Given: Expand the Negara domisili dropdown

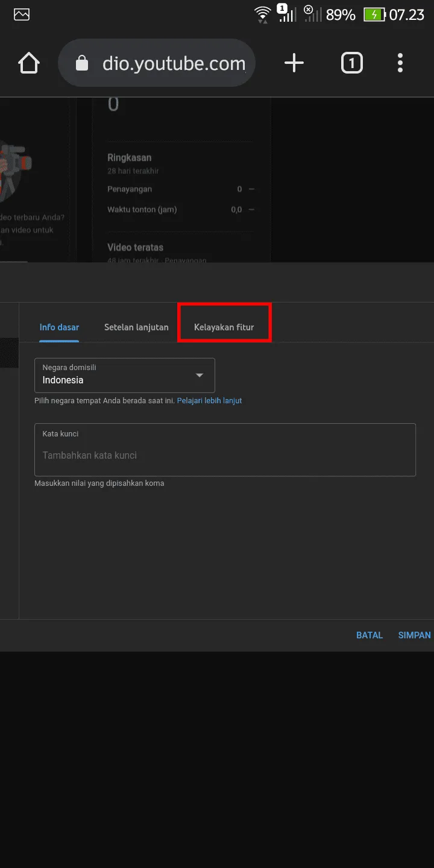Looking at the screenshot, I should (x=125, y=375).
